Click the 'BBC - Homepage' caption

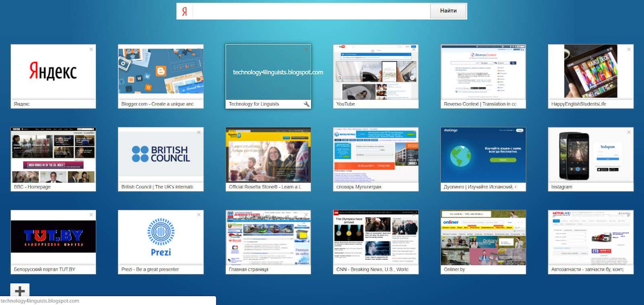pyautogui.click(x=32, y=187)
